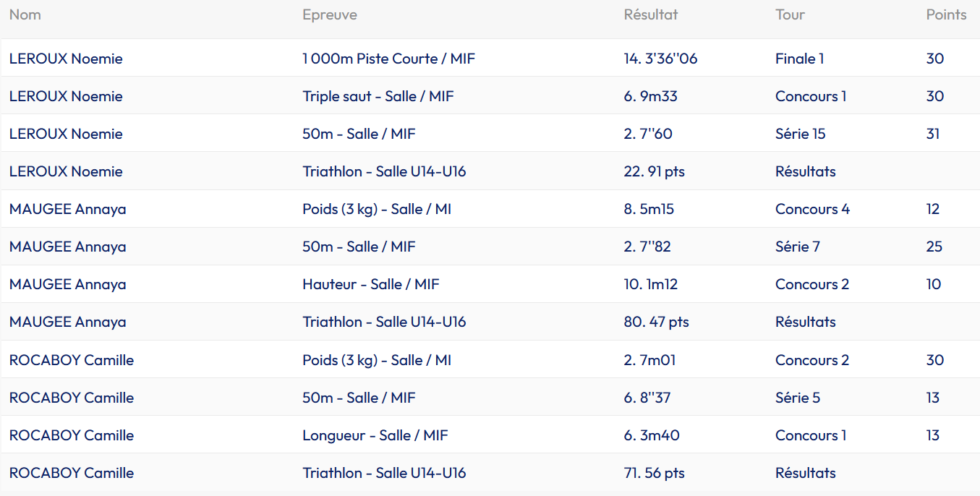The width and height of the screenshot is (980, 496).
Task: Open the Série 15 round link
Action: tap(800, 134)
